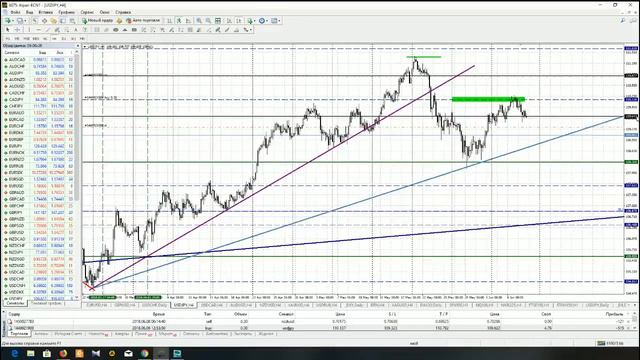
Task: Open the Графики menu
Action: coord(66,12)
